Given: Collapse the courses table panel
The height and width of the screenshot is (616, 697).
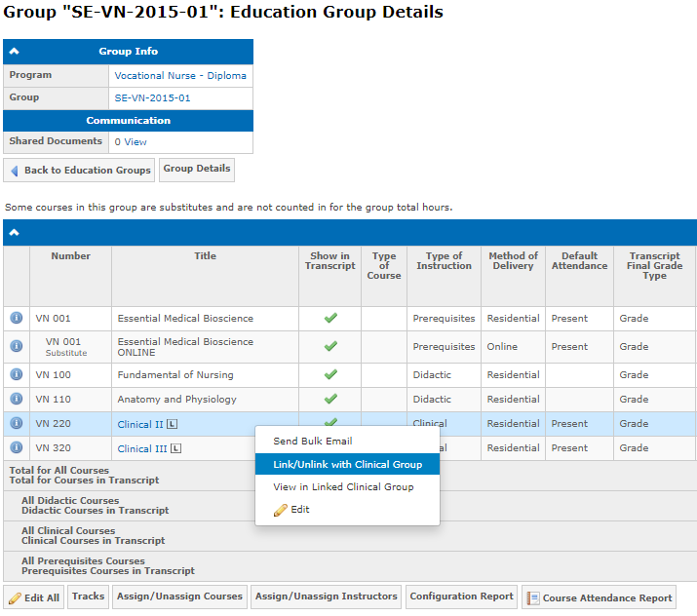Looking at the screenshot, I should point(15,232).
